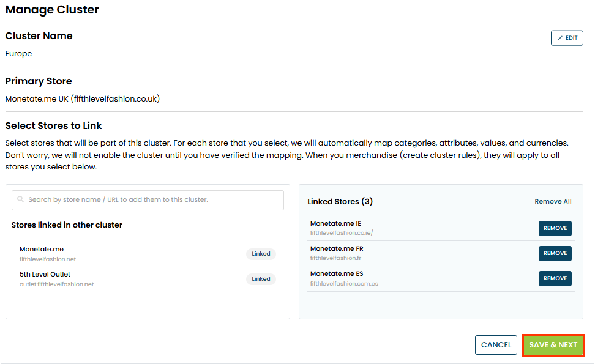595x364 pixels.
Task: Click the Linked badge next to Monetate.me
Action: pos(261,254)
